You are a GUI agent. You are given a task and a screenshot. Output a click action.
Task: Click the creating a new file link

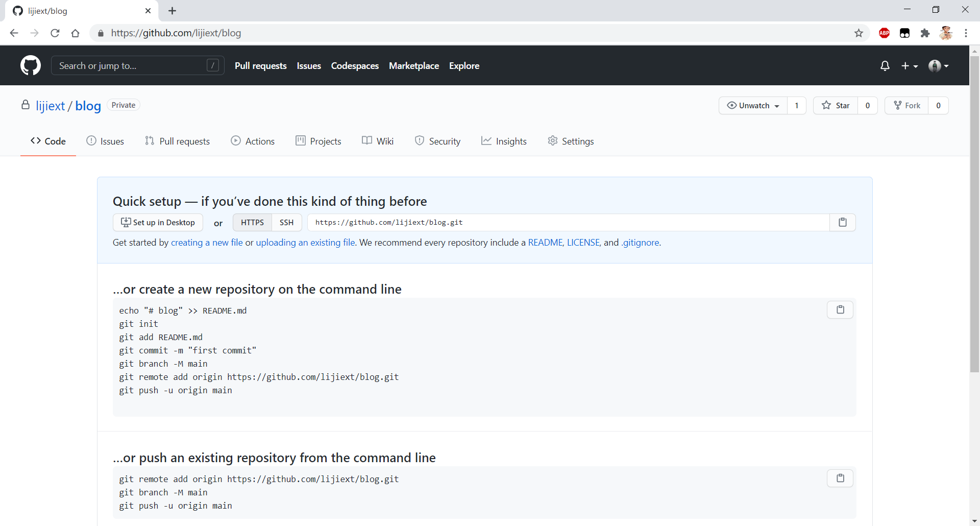207,243
